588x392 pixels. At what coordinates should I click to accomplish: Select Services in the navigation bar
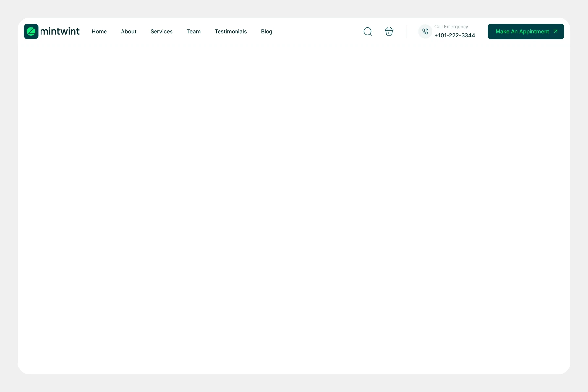click(161, 31)
